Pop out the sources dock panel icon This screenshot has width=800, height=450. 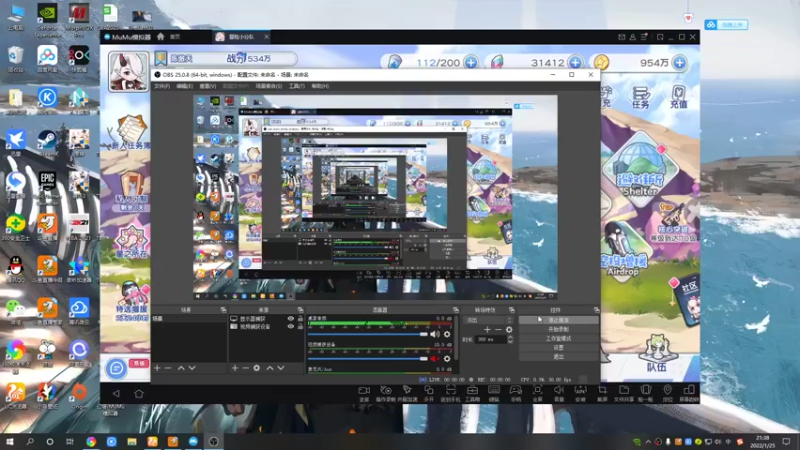[x=300, y=310]
